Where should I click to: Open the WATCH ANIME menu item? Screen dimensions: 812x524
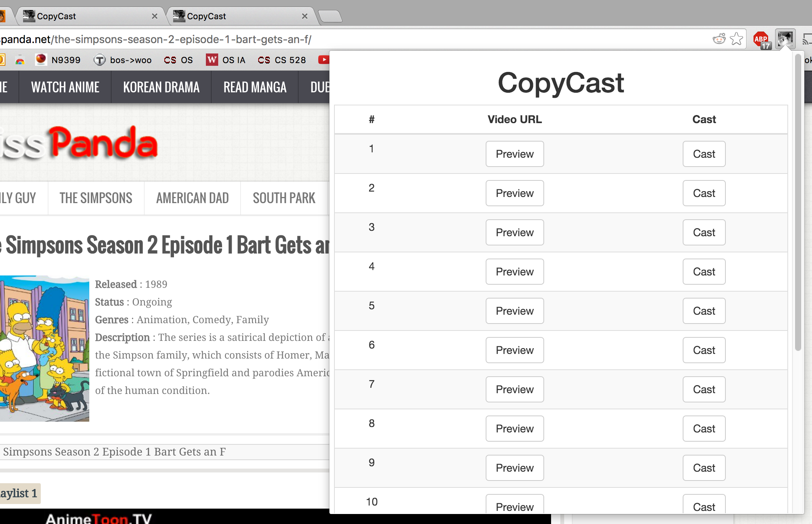pos(65,87)
